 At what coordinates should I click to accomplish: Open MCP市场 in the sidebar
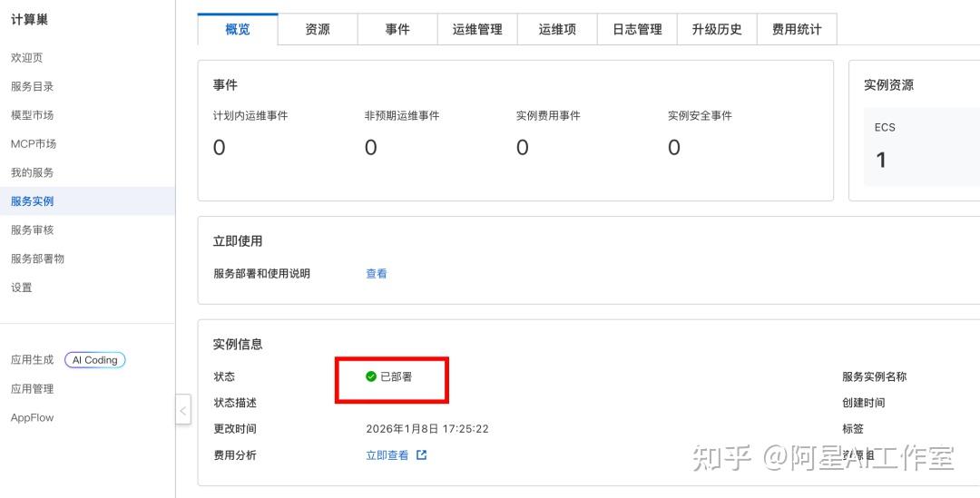[x=34, y=143]
